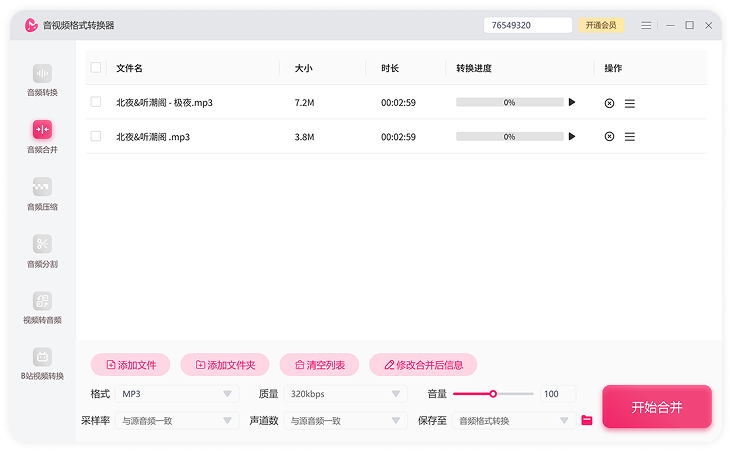Click the 开始合并 button
The height and width of the screenshot is (452, 732).
pos(656,407)
